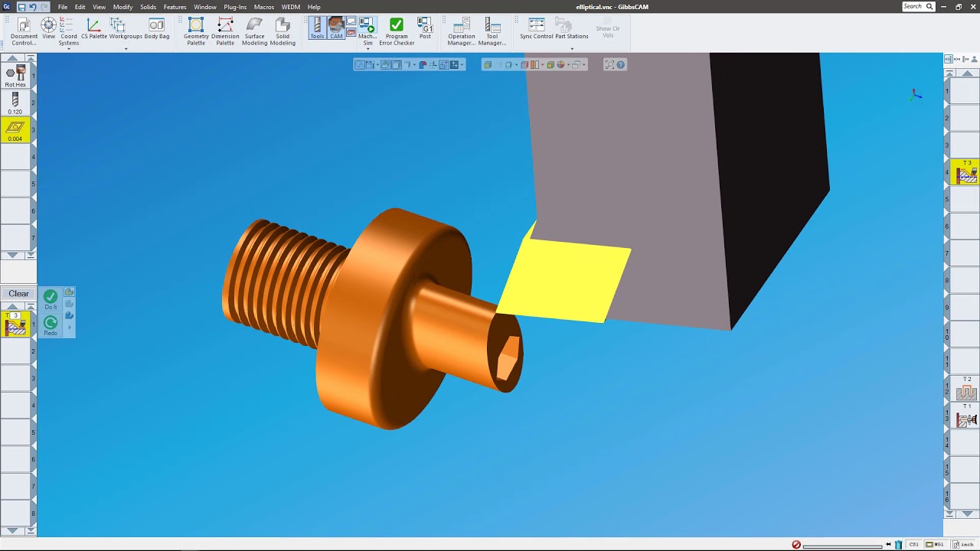Click the WG1 workgroup indicator

click(936, 545)
